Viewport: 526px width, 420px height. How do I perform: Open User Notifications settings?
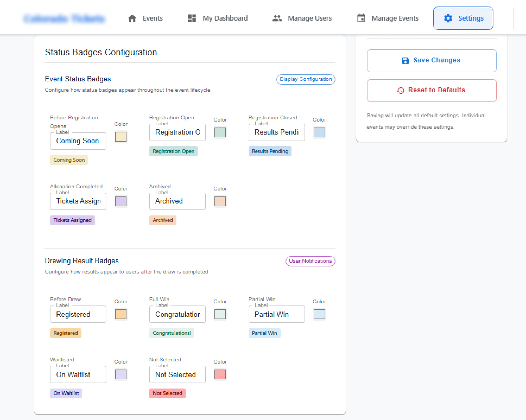(x=310, y=261)
